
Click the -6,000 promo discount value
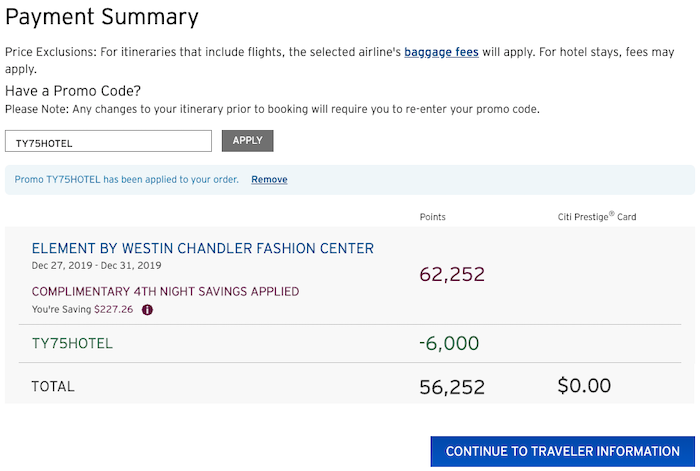coord(449,343)
